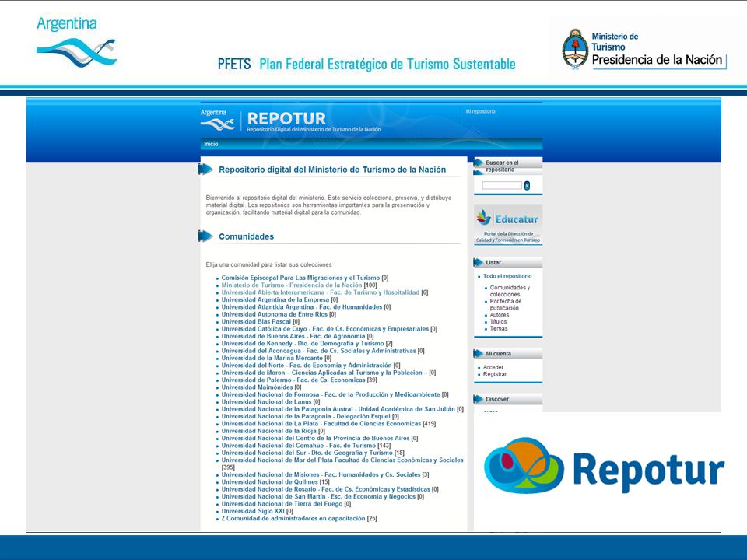
Task: Open Comisión Episcopal Para Las Migraciones community
Action: 300,278
